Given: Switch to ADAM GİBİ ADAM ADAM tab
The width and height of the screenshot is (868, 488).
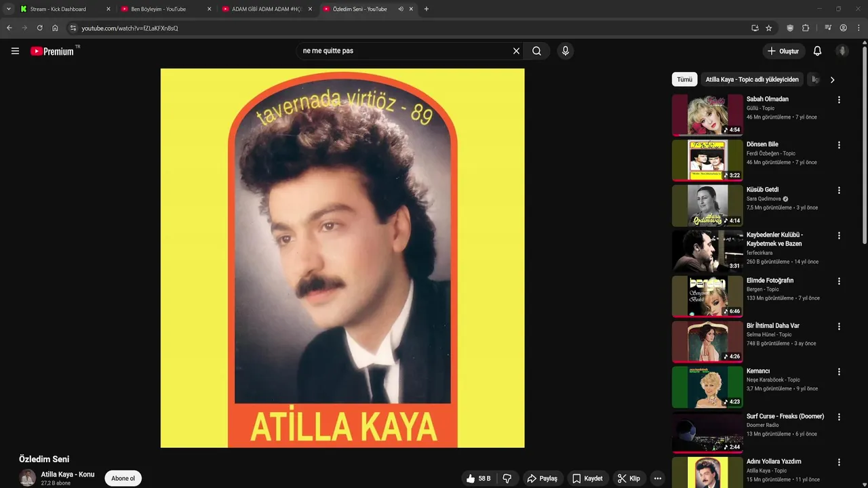Looking at the screenshot, I should pyautogui.click(x=267, y=9).
